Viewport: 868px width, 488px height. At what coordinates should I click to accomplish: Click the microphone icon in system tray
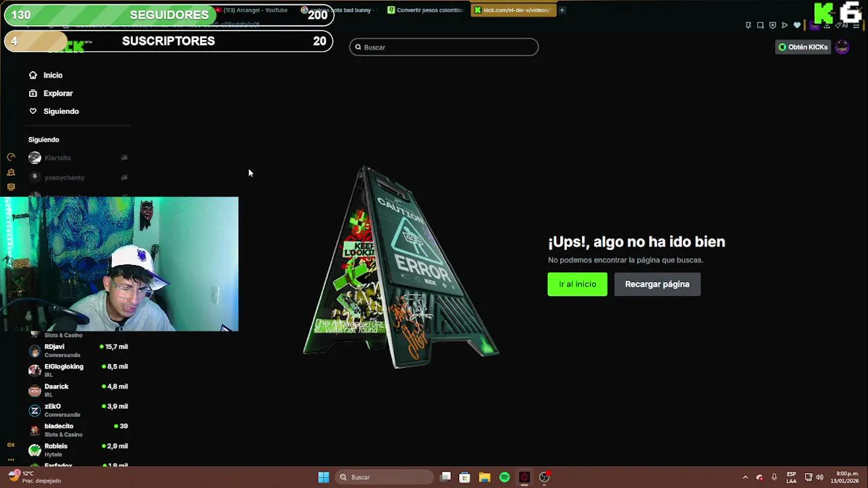(x=774, y=477)
